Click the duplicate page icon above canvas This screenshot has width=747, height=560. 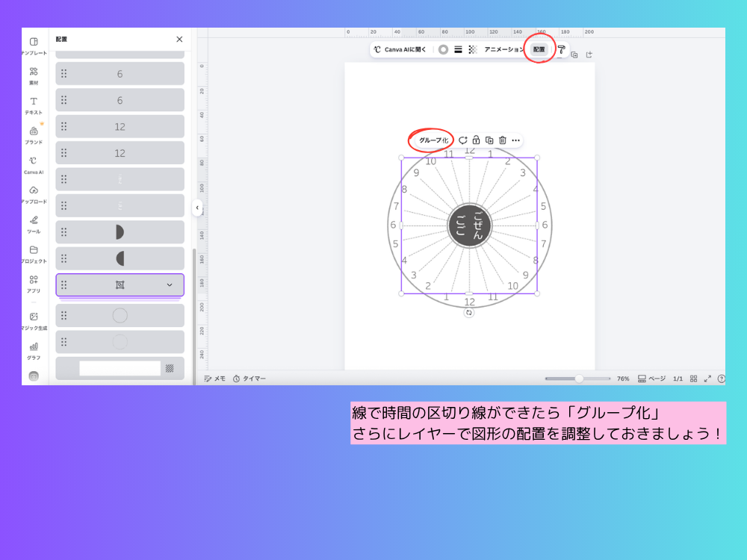click(574, 55)
